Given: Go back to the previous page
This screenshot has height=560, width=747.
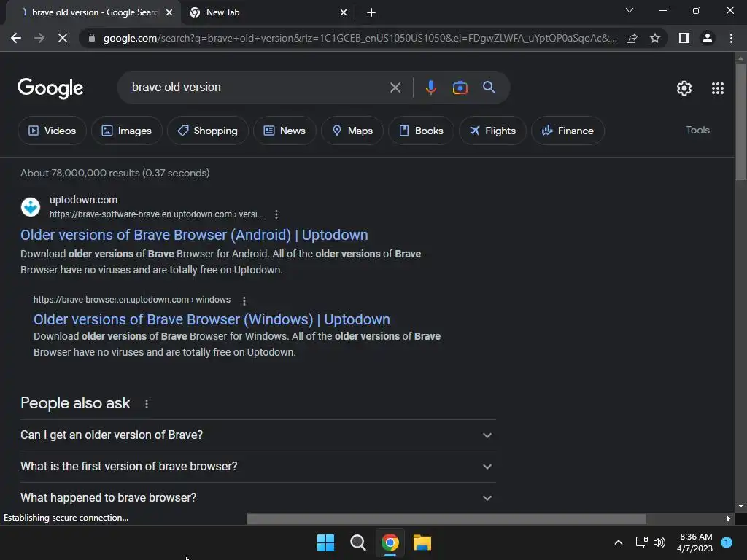Looking at the screenshot, I should tap(16, 38).
